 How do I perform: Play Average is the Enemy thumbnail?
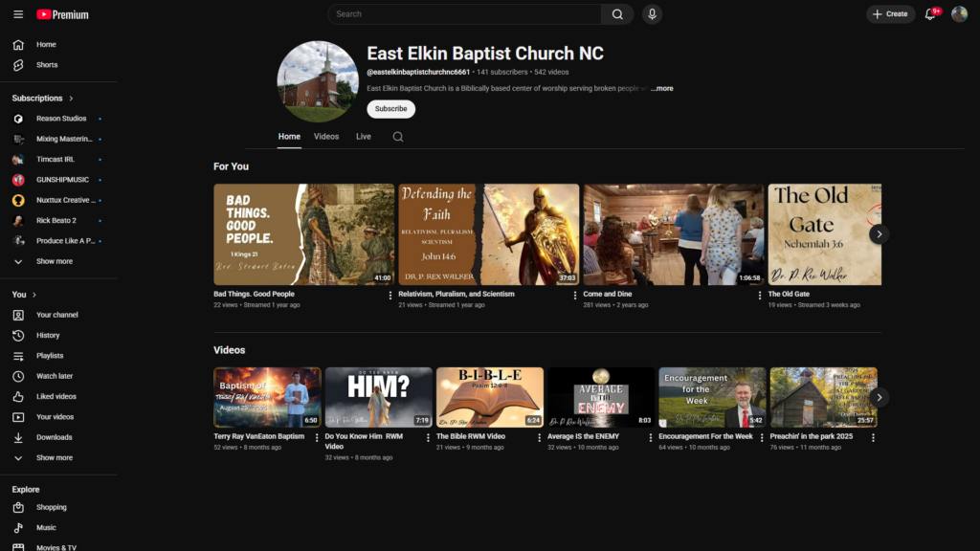point(601,397)
